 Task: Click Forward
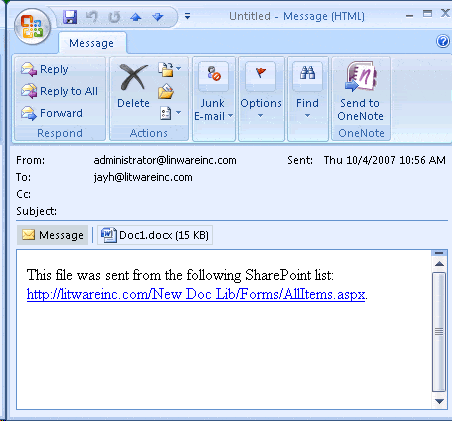click(x=52, y=113)
